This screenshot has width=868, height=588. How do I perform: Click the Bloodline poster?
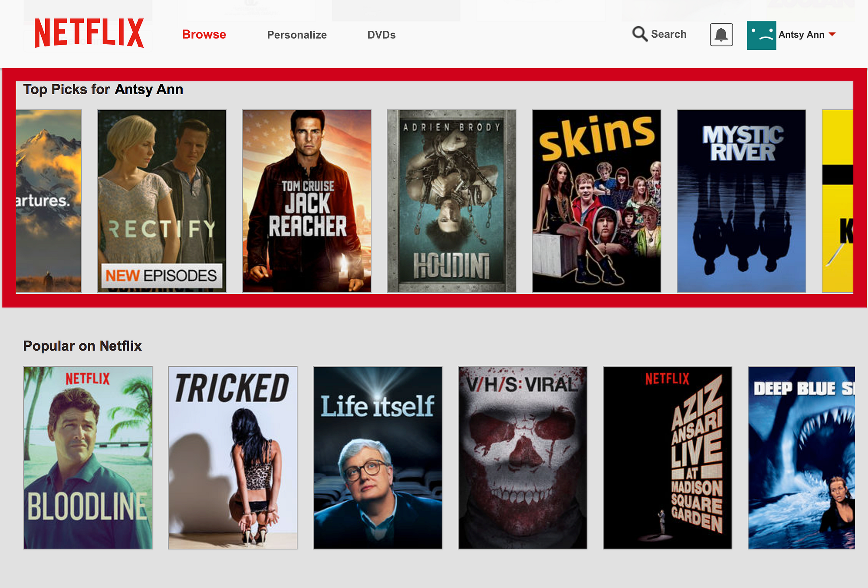88,457
